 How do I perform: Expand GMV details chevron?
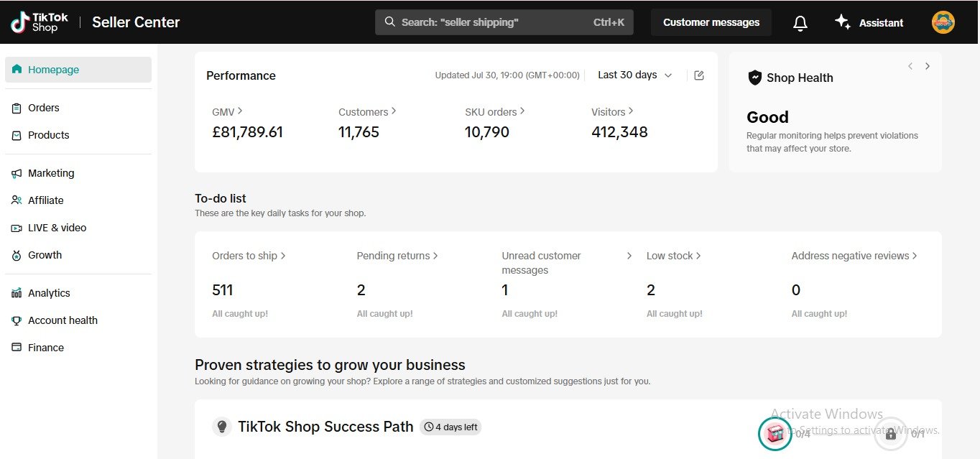click(x=240, y=111)
